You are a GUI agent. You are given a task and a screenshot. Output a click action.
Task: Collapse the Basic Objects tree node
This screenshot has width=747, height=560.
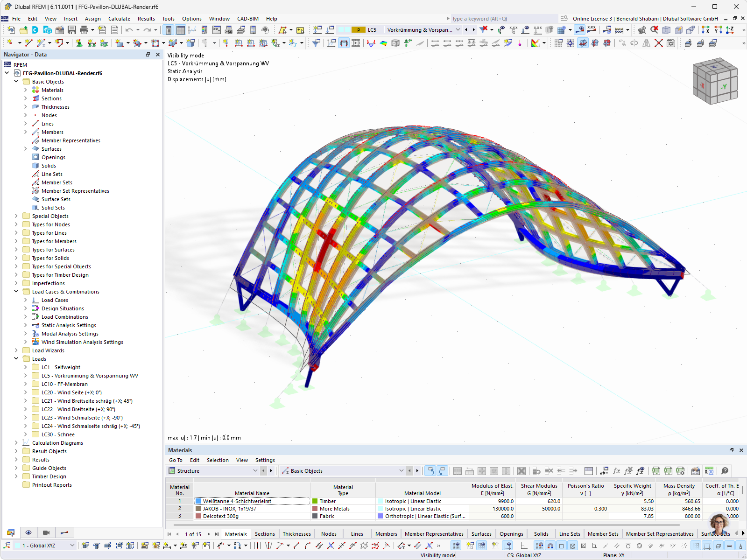[16, 82]
